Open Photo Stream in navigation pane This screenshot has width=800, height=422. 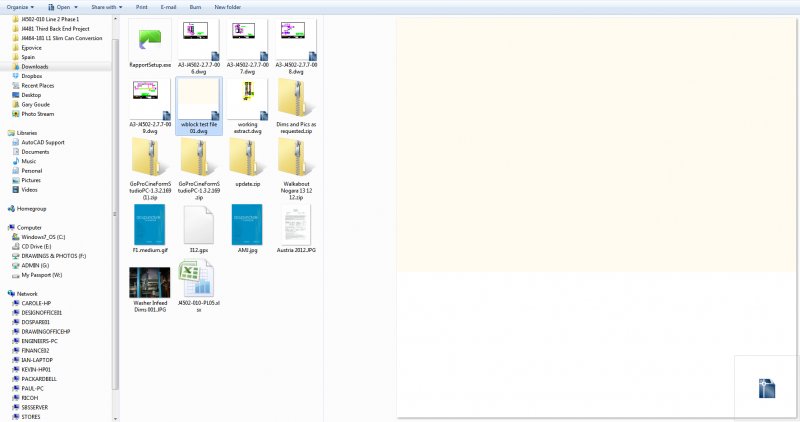37,114
